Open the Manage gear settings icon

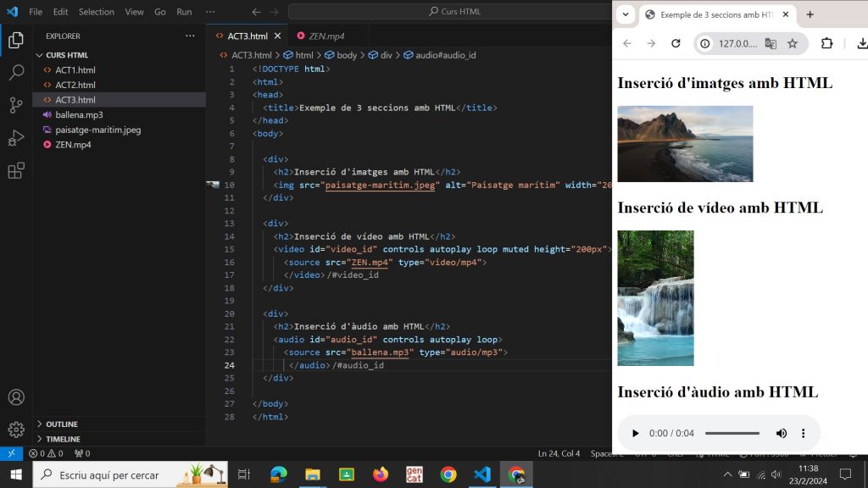click(15, 430)
